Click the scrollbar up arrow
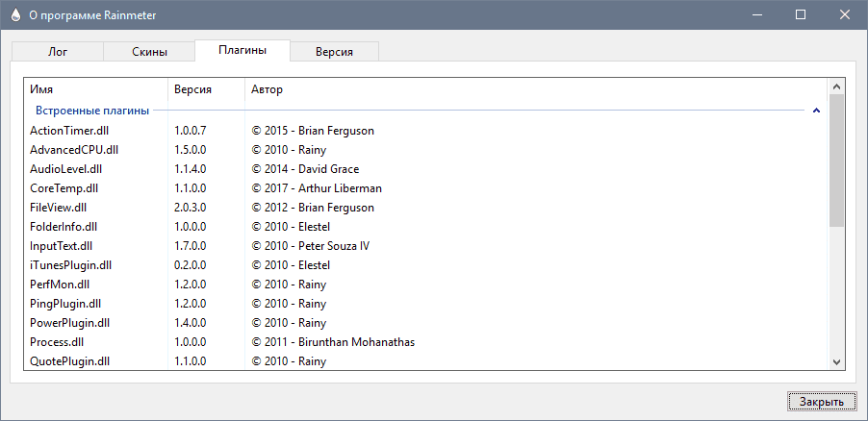 click(x=836, y=87)
